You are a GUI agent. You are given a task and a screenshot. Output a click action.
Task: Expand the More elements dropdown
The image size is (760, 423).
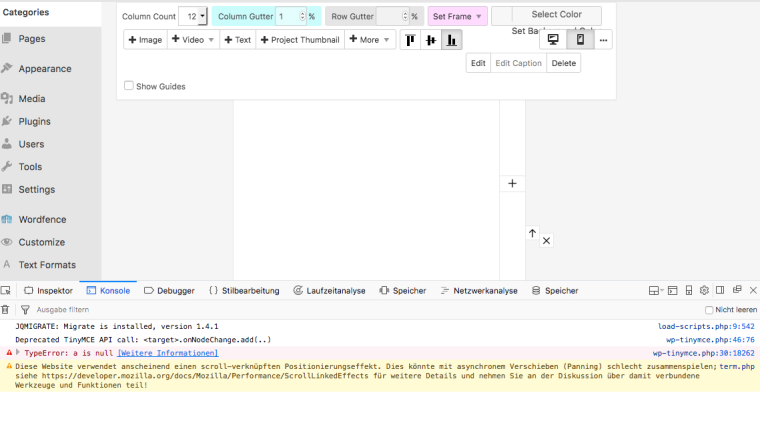pos(371,40)
